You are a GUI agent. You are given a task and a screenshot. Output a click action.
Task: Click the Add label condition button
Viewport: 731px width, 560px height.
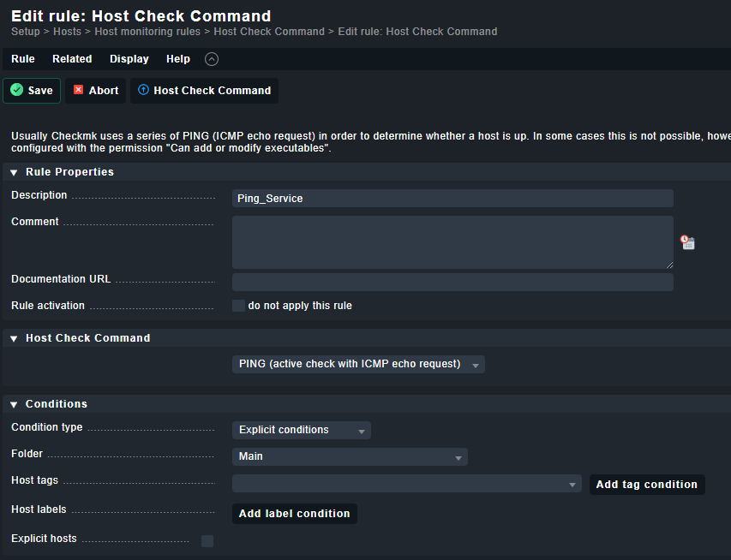tap(295, 514)
